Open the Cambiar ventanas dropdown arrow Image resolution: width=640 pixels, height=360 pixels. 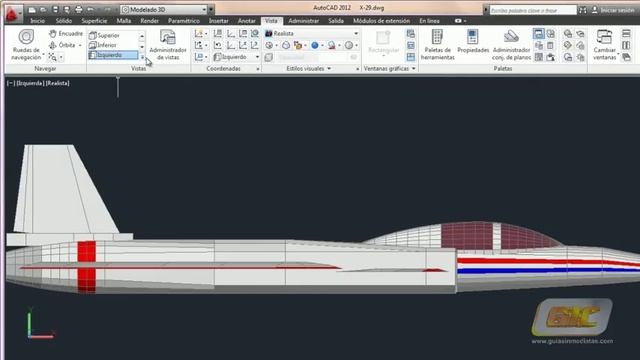pyautogui.click(x=619, y=54)
